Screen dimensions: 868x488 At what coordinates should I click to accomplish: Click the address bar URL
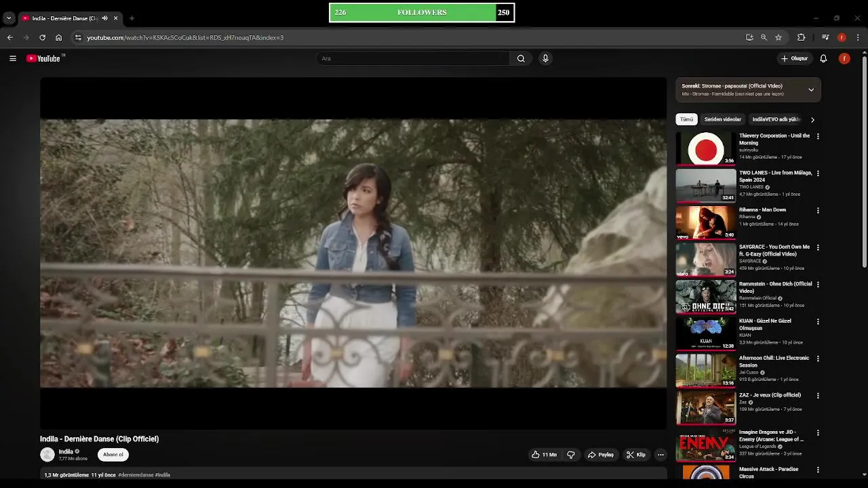pyautogui.click(x=185, y=37)
